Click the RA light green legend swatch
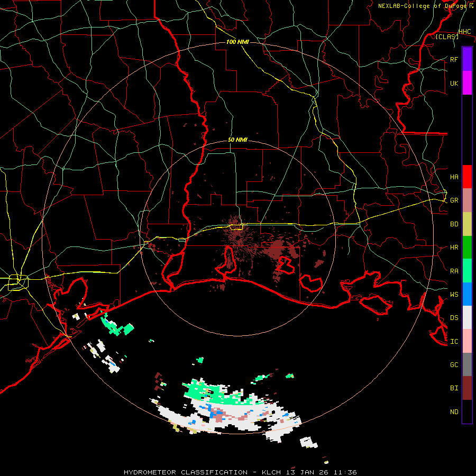 tap(467, 271)
